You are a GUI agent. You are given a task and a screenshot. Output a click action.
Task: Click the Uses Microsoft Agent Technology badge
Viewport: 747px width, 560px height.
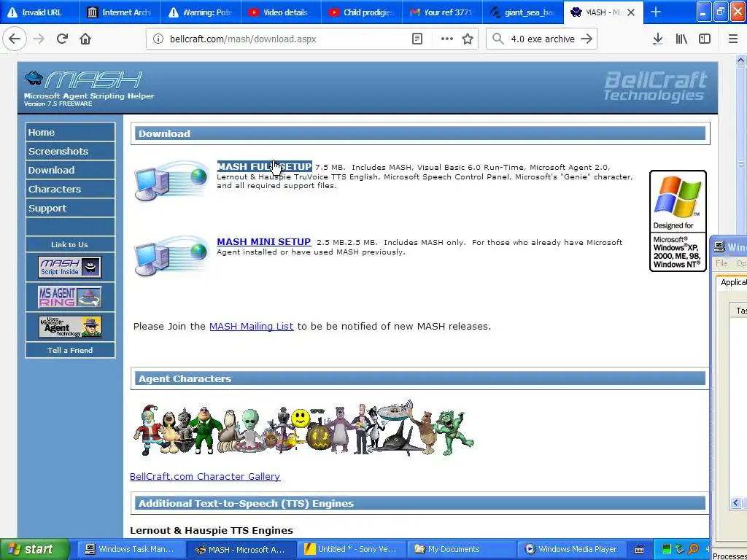pyautogui.click(x=69, y=327)
